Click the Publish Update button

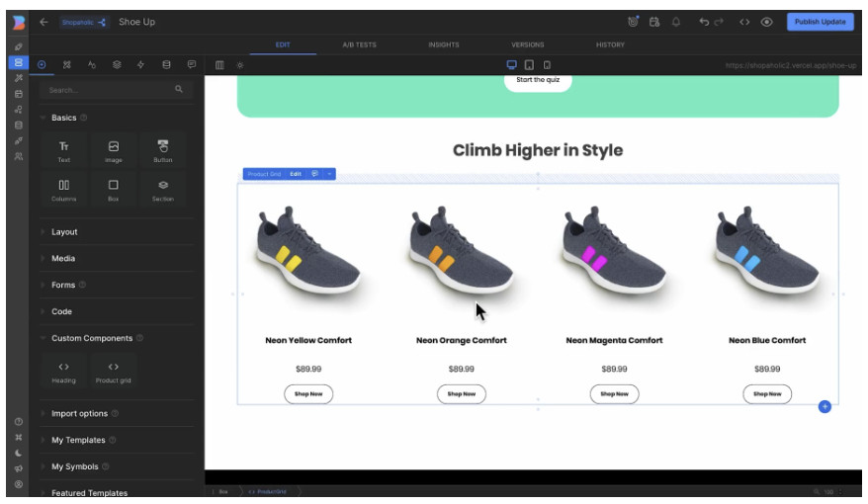(x=821, y=22)
